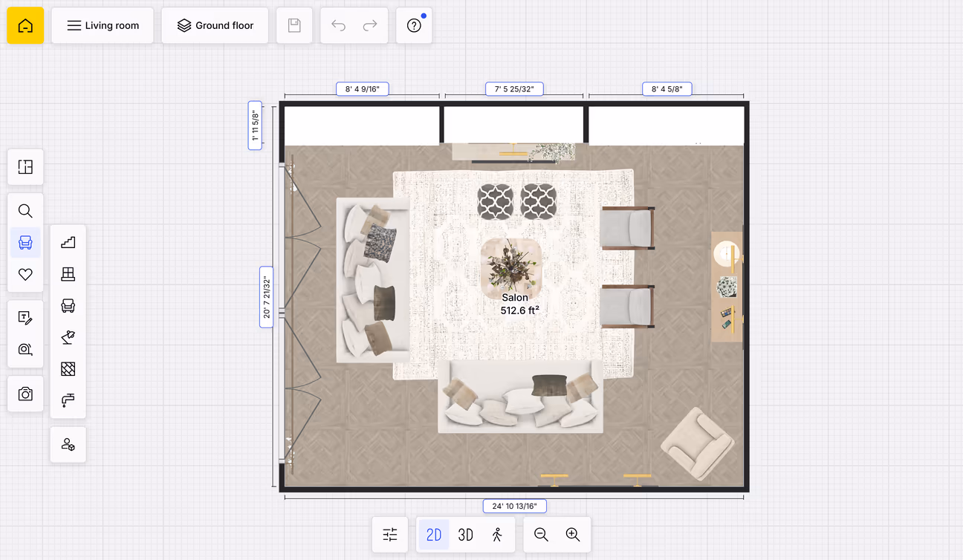This screenshot has height=560, width=963.
Task: Select the floor plan room builder tool
Action: (x=25, y=167)
